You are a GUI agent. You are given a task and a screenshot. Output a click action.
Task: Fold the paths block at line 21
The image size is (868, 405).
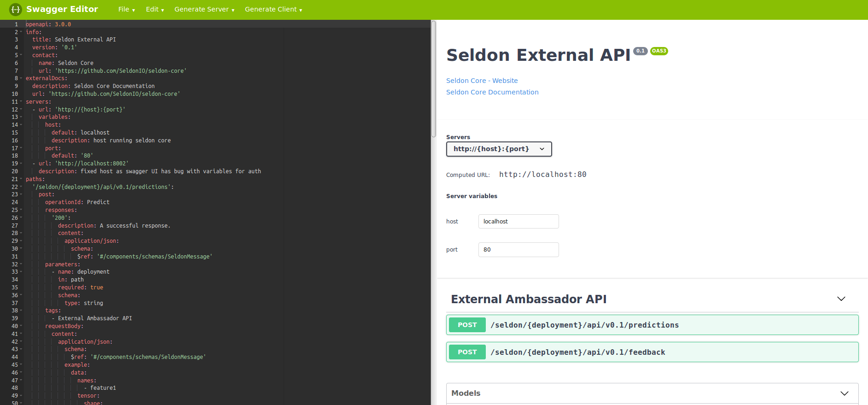[21, 179]
